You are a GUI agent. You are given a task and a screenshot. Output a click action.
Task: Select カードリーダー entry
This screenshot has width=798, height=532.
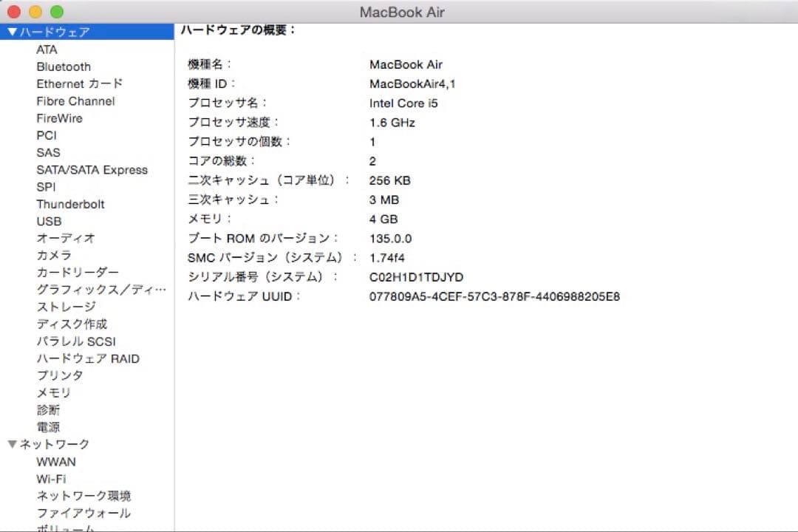click(x=78, y=273)
